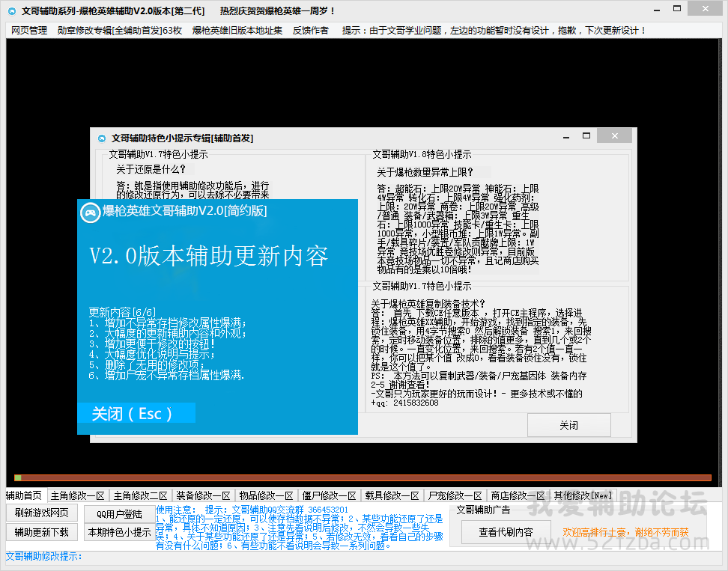The width and height of the screenshot is (728, 571).
Task: Close the 文哥辅助特色小提示 dialog window
Action: click(x=615, y=136)
